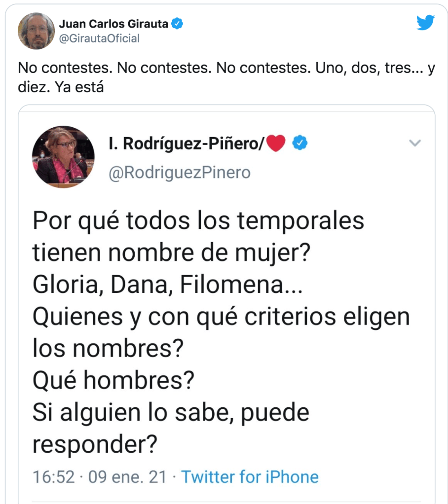Click the Juan Carlos Girauta display name
Image resolution: width=448 pixels, height=504 pixels.
(x=113, y=23)
